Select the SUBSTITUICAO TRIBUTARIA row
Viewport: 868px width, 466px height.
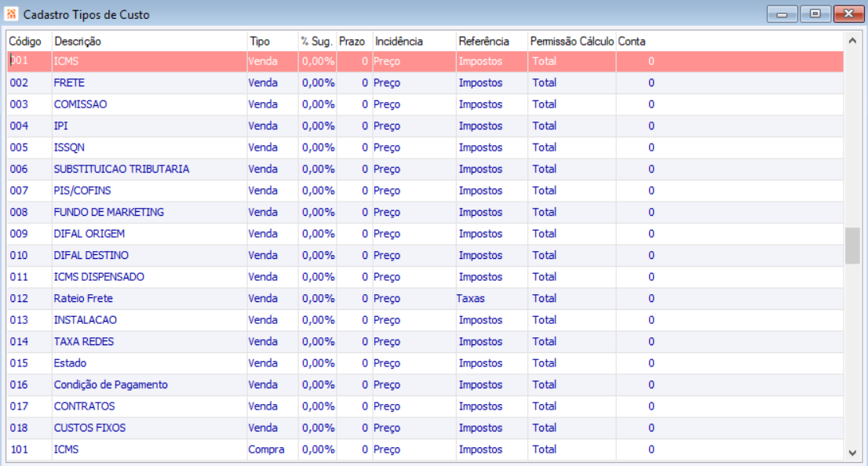tap(425, 169)
